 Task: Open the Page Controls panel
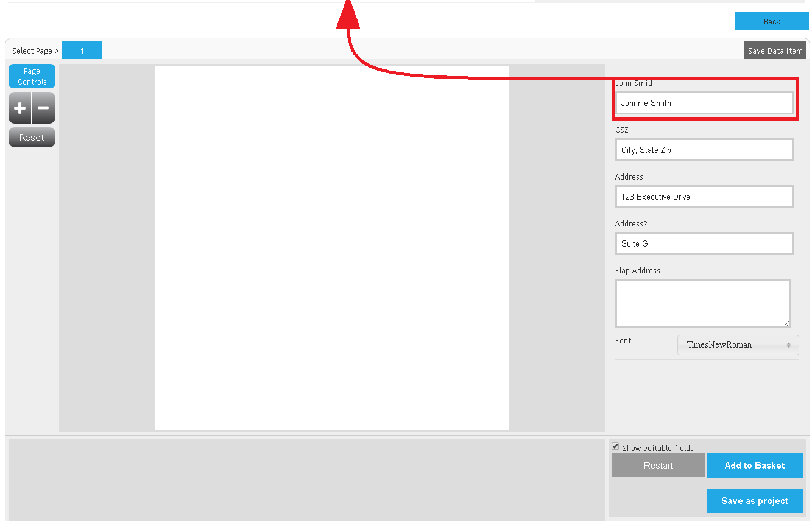click(32, 77)
